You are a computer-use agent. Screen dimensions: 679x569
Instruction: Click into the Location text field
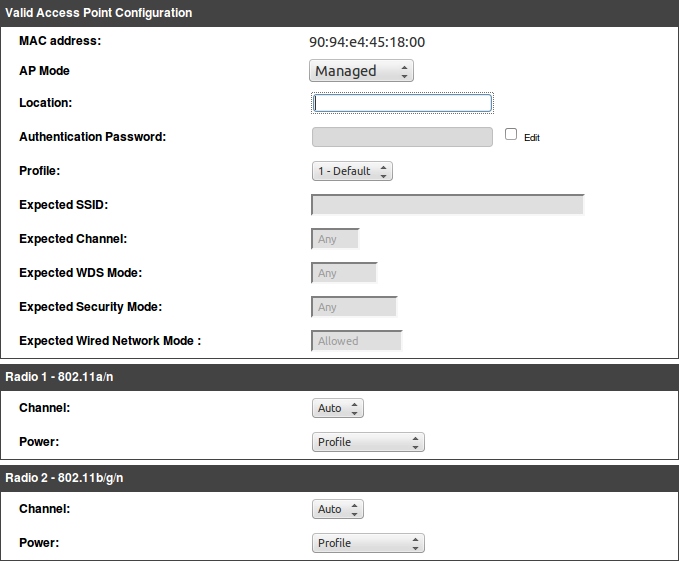tap(402, 103)
